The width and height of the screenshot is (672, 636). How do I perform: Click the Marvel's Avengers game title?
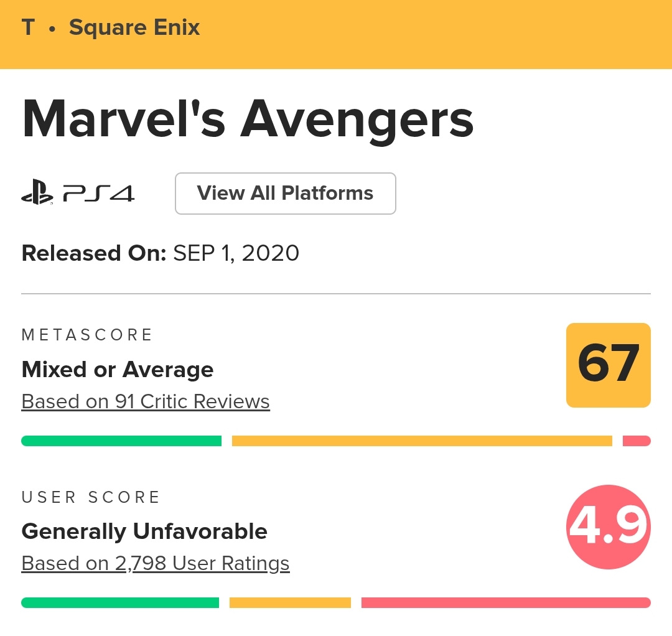coord(248,120)
